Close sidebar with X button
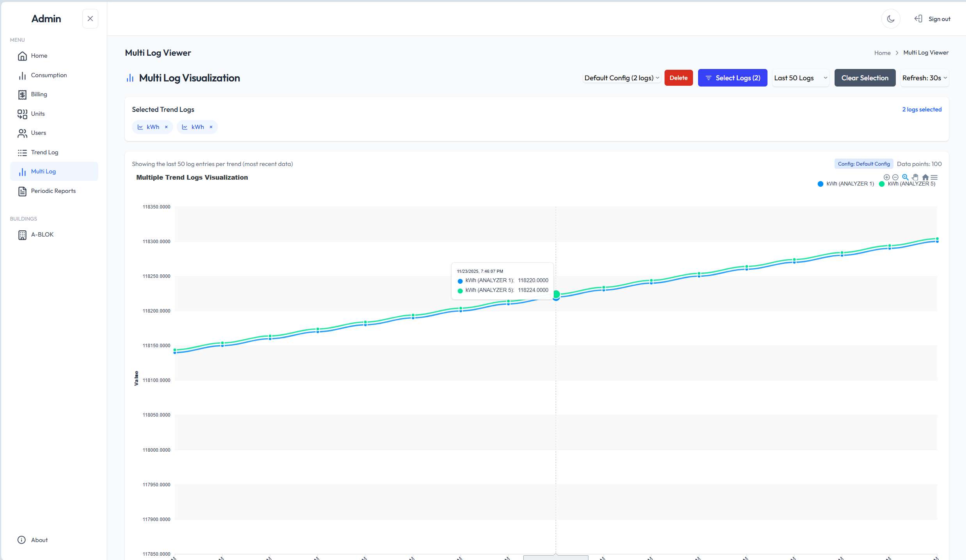The image size is (966, 560). [x=90, y=19]
